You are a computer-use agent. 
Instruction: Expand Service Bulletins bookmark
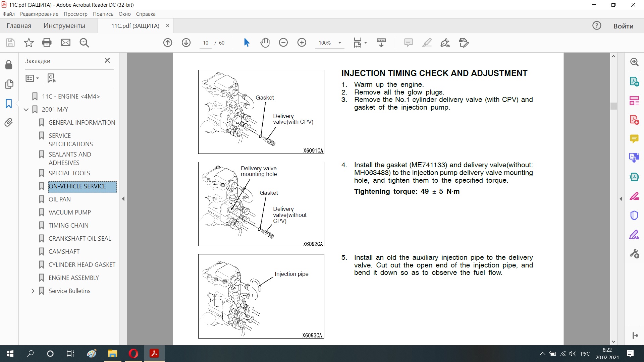click(33, 291)
